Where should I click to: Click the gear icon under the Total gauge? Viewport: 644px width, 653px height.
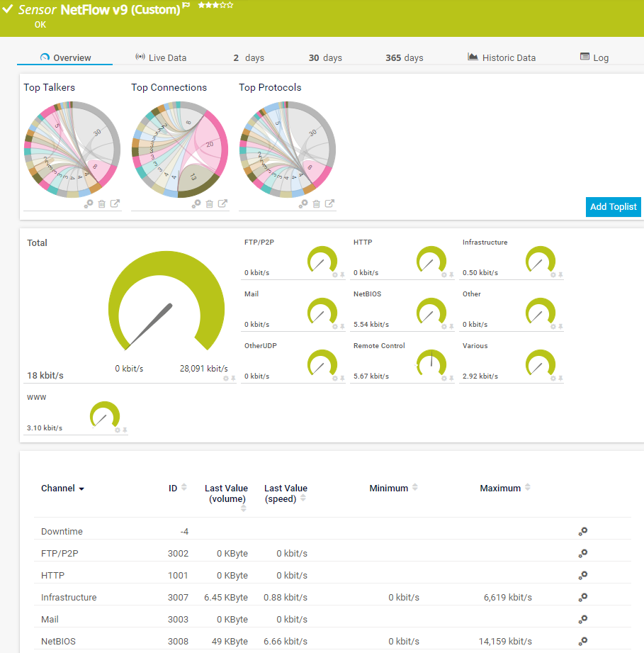[226, 379]
